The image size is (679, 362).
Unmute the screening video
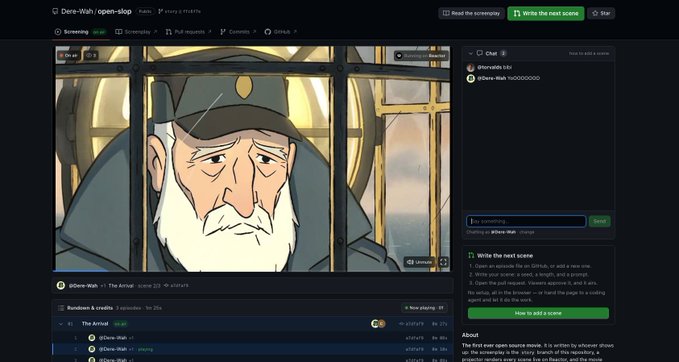419,262
